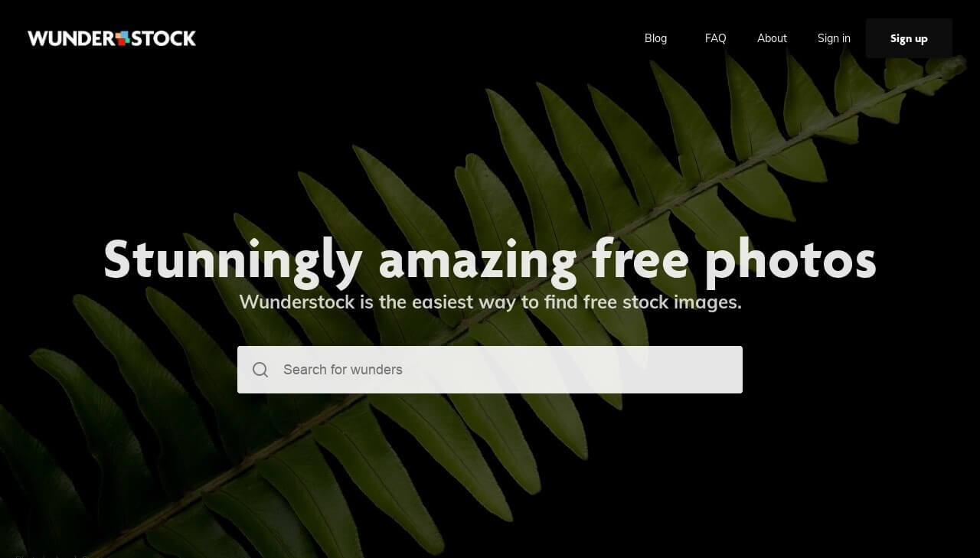Open the Blog page
This screenshot has height=558, width=980.
pyautogui.click(x=655, y=38)
